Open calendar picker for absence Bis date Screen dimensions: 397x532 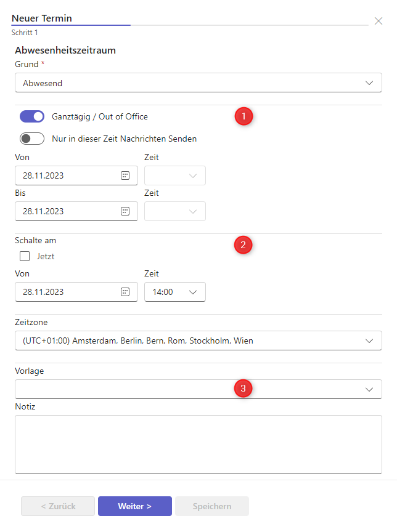(125, 211)
